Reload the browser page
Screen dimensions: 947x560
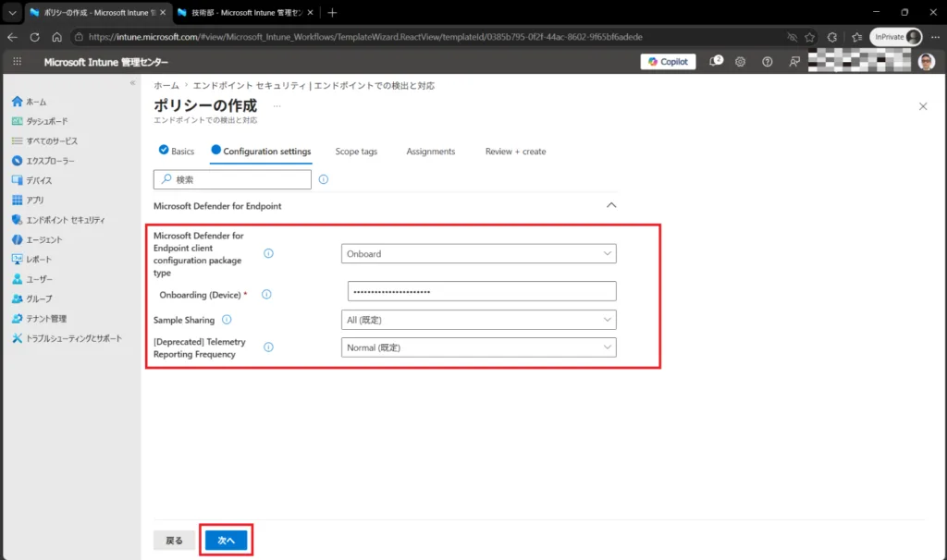point(35,37)
